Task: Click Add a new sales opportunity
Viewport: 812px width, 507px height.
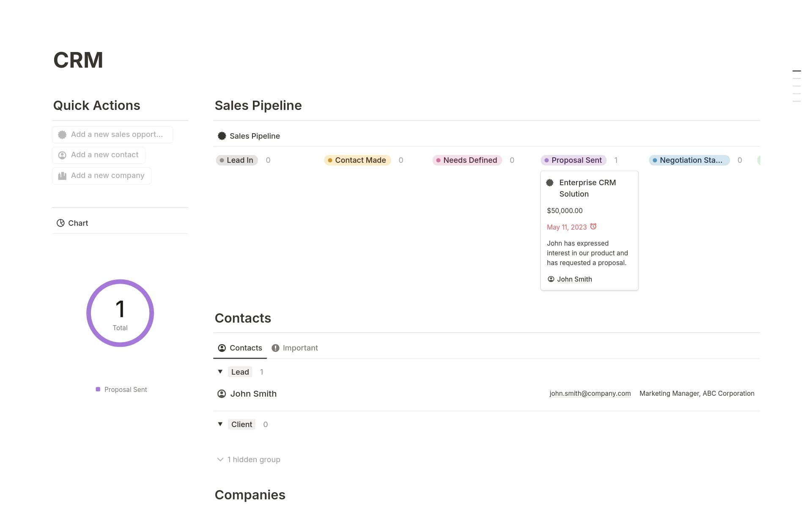Action: (112, 134)
